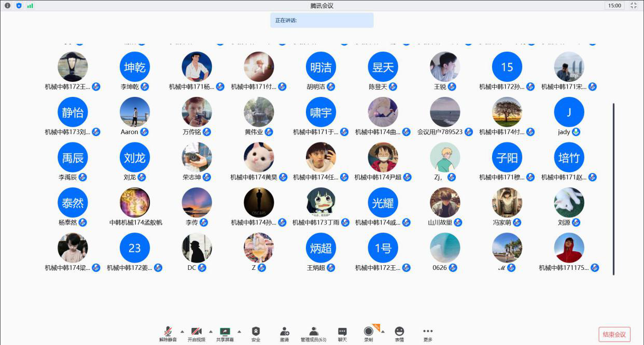
Task: Click the 解除静音 microphone icon
Action: [x=168, y=332]
